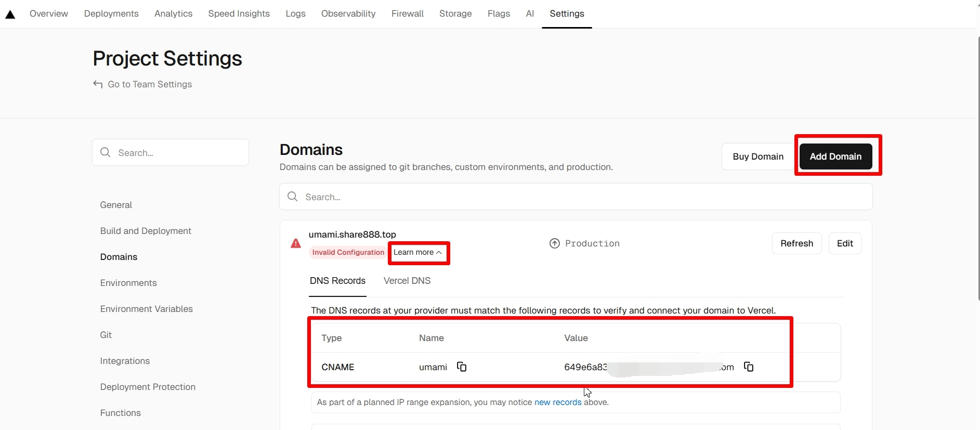Click the Project Settings heading
The height and width of the screenshot is (430, 980).
[x=167, y=58]
